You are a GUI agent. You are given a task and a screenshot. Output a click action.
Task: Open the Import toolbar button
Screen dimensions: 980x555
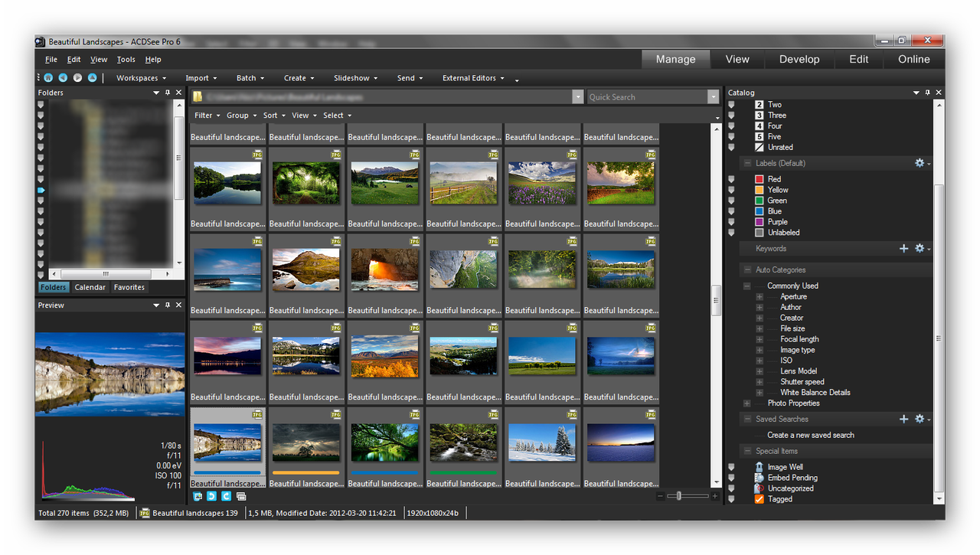click(x=201, y=78)
